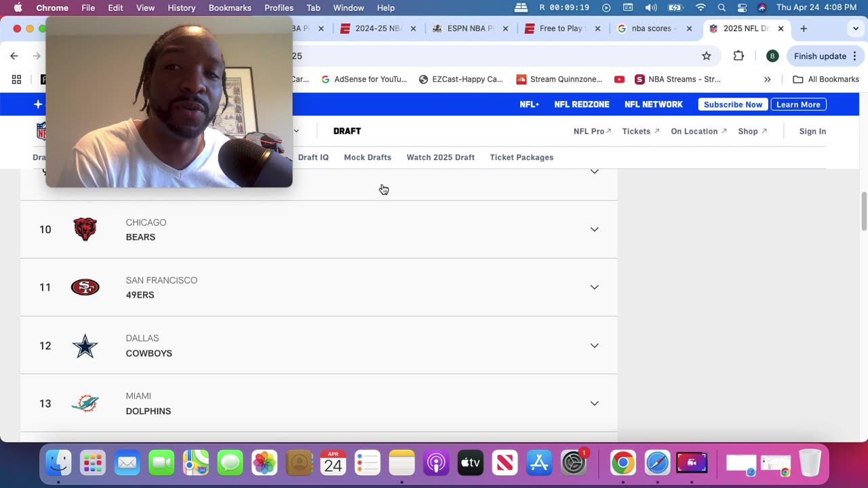Viewport: 868px width, 488px height.
Task: Click the Chicago Bears team logo
Action: pos(85,229)
